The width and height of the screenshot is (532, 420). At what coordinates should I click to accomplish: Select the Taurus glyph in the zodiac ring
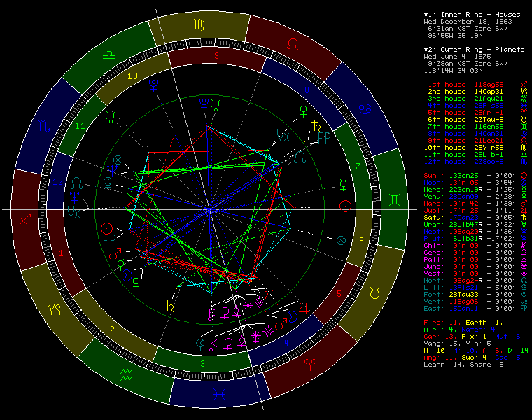coord(375,293)
